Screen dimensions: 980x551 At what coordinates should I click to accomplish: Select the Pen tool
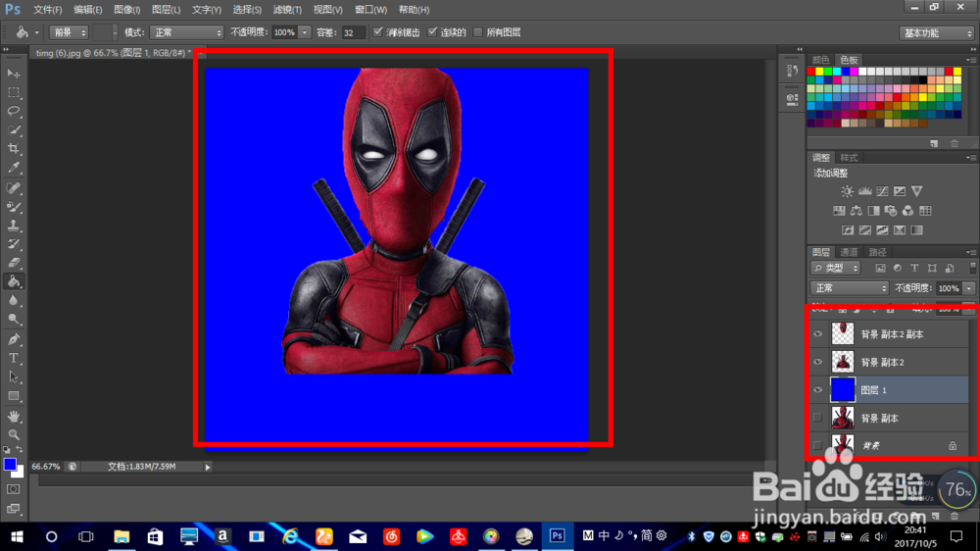point(13,339)
